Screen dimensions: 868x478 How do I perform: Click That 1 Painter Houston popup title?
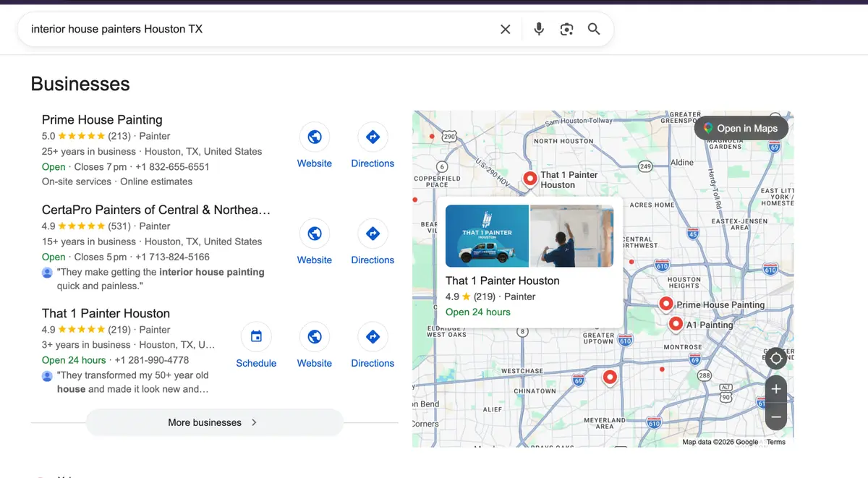click(x=503, y=281)
